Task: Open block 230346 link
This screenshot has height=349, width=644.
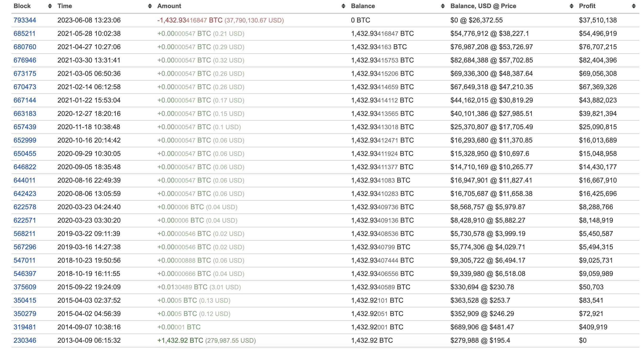Action: [x=25, y=340]
